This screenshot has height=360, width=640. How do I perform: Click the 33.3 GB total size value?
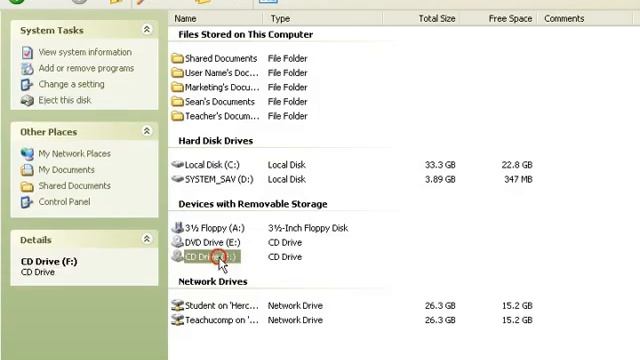[x=440, y=165]
